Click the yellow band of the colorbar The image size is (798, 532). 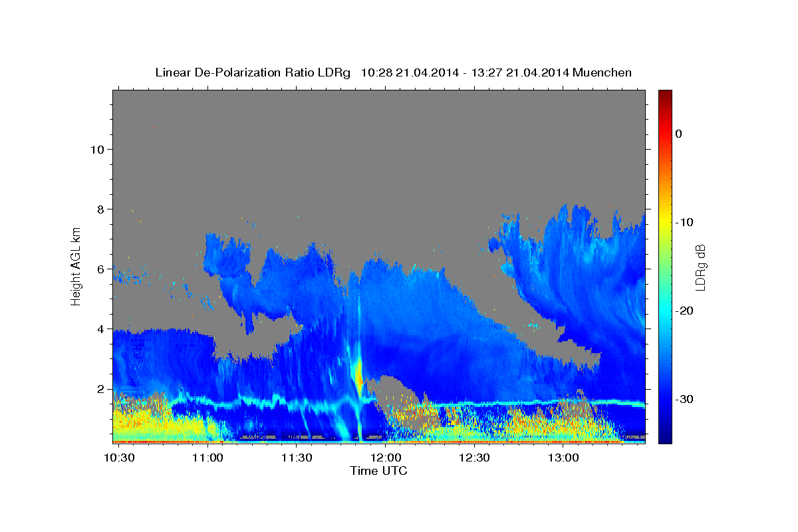(x=665, y=219)
